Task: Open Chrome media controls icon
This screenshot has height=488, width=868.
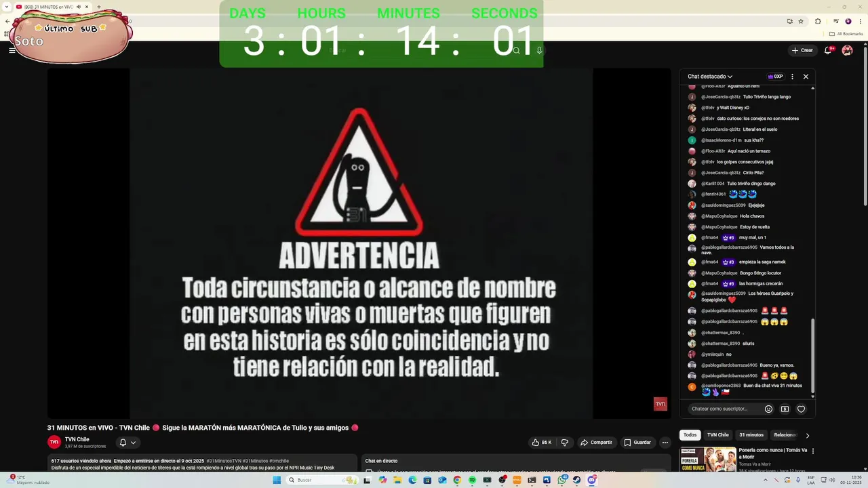Action: (x=835, y=21)
